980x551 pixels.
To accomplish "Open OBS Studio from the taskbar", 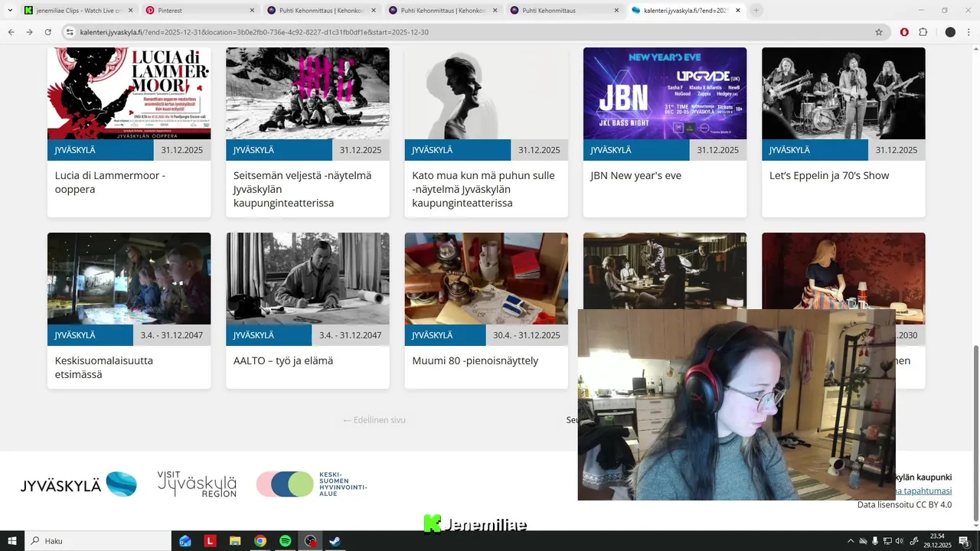I will click(310, 541).
